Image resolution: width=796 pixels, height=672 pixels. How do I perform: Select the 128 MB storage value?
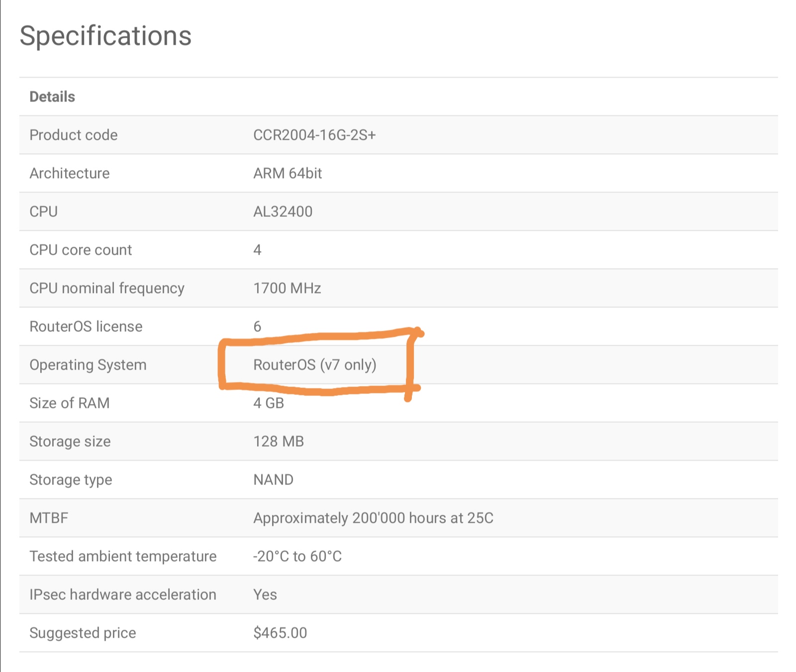click(x=279, y=441)
